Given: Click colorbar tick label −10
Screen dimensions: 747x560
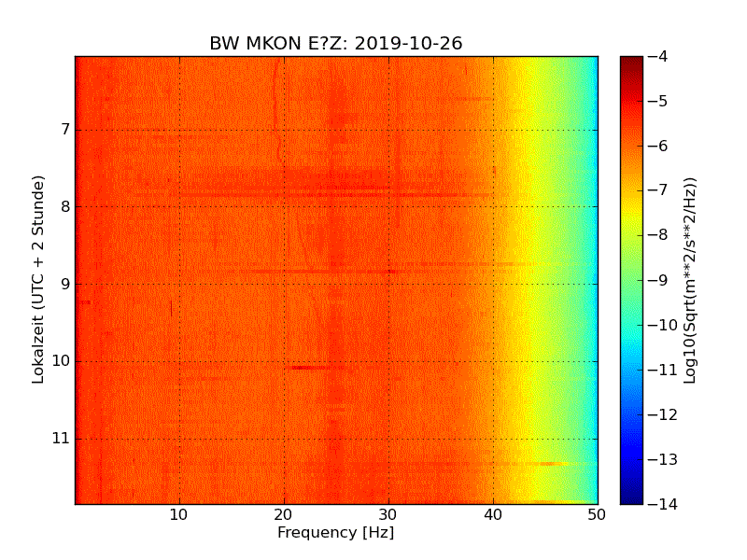Looking at the screenshot, I should pyautogui.click(x=663, y=325).
